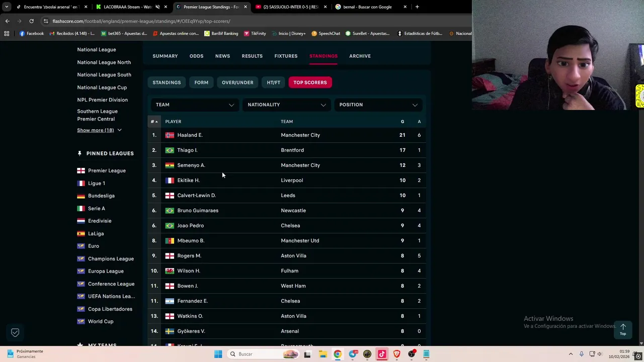Select the Top Scorers button

coord(310,82)
